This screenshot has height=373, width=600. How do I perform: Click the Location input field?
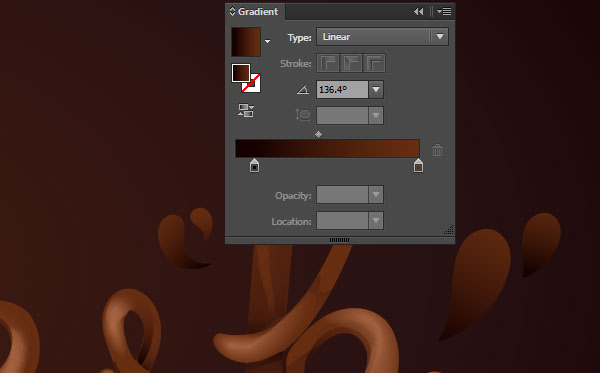[342, 221]
